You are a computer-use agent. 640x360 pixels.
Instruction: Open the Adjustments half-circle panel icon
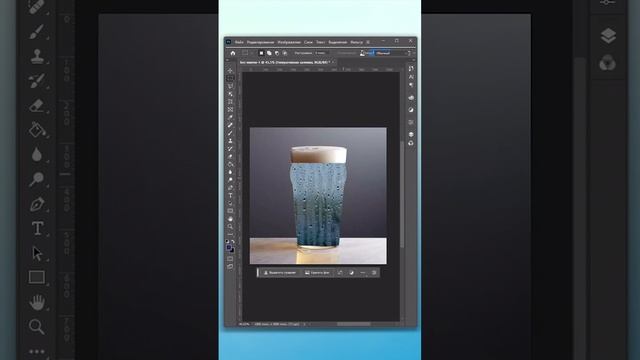coord(411,110)
